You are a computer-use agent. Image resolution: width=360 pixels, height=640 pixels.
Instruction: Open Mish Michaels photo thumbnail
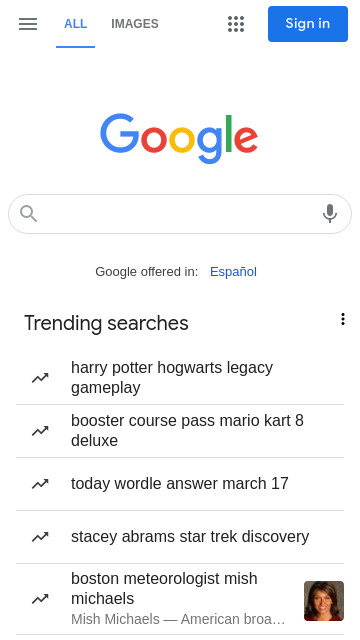click(324, 601)
